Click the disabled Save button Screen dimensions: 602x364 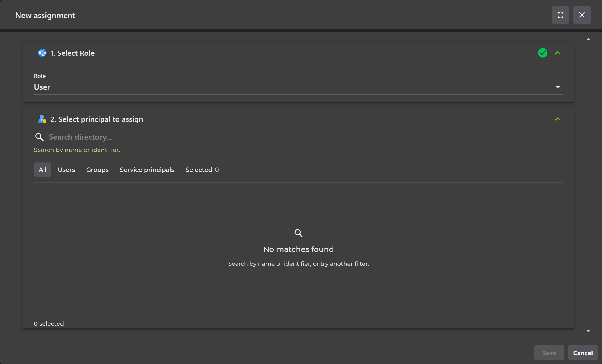click(x=549, y=352)
